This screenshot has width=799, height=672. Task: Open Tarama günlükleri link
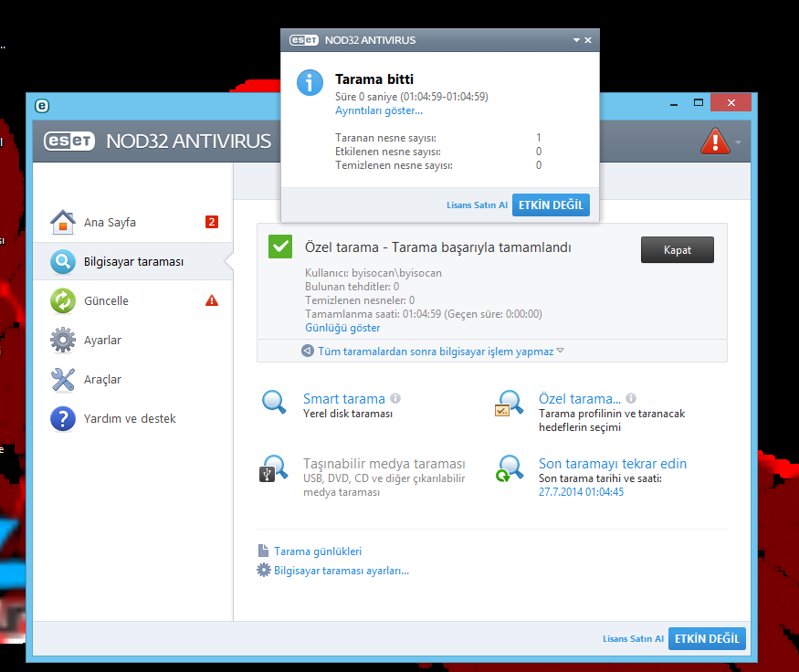[x=318, y=551]
